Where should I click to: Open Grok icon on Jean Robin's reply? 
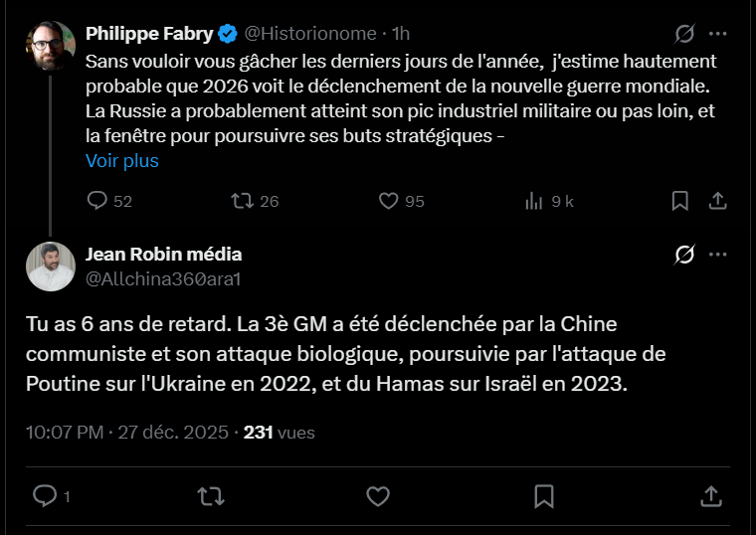[684, 255]
